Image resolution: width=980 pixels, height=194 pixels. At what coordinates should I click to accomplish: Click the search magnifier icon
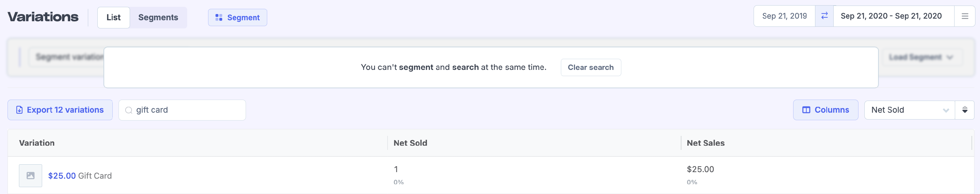pyautogui.click(x=129, y=110)
